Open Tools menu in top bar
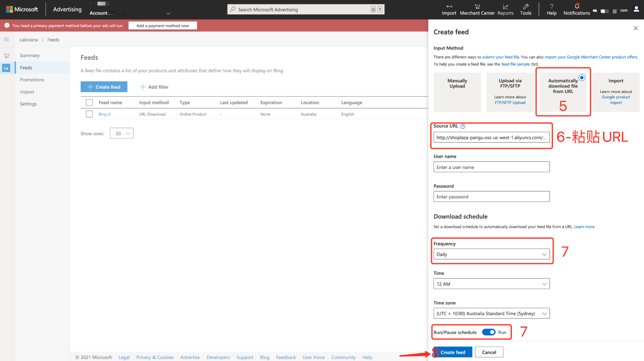 tap(526, 10)
